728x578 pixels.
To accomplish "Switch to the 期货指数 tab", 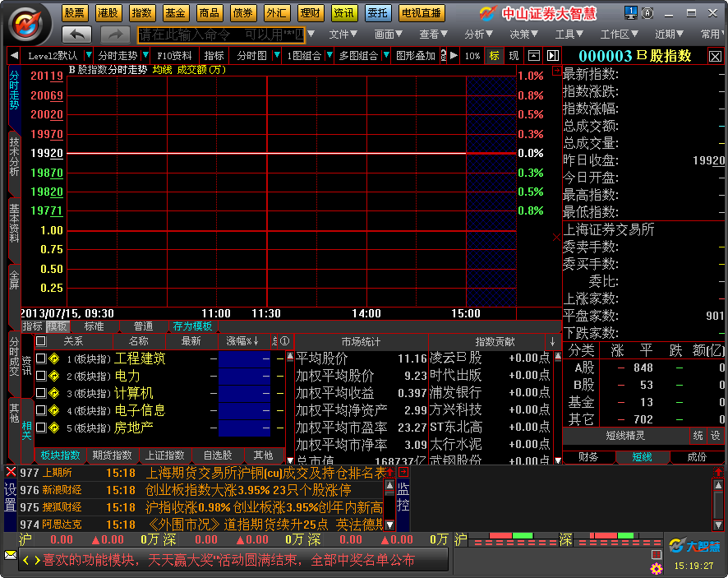I will [112, 455].
